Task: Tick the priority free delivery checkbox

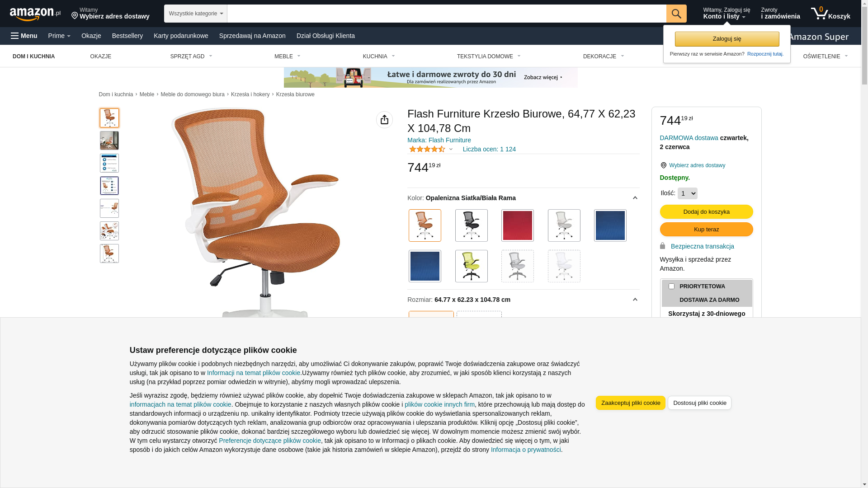Action: click(671, 286)
